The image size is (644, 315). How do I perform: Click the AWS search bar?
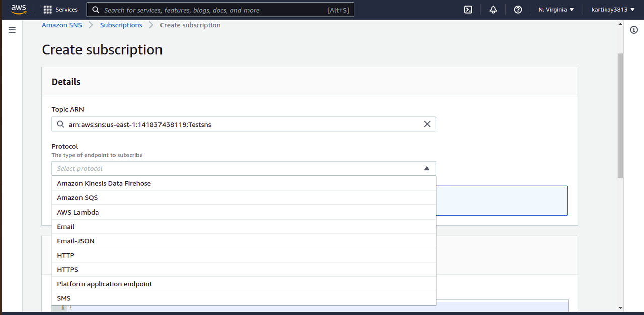[x=220, y=10]
